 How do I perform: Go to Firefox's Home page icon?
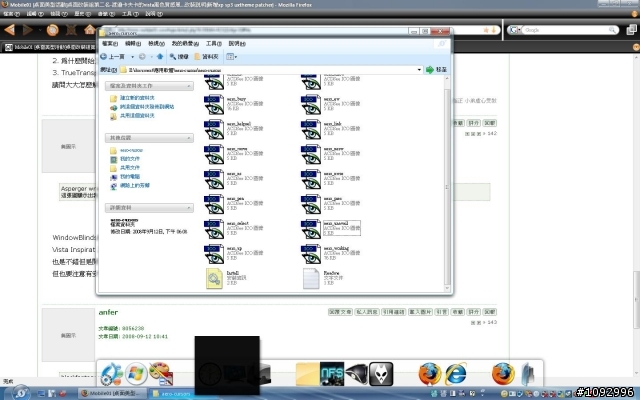90,29
